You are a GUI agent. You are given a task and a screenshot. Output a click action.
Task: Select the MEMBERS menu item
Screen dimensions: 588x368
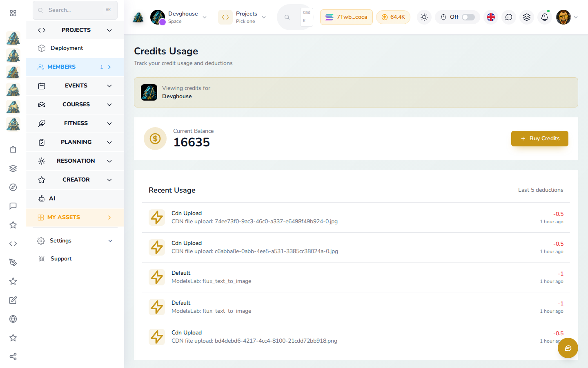(75, 67)
